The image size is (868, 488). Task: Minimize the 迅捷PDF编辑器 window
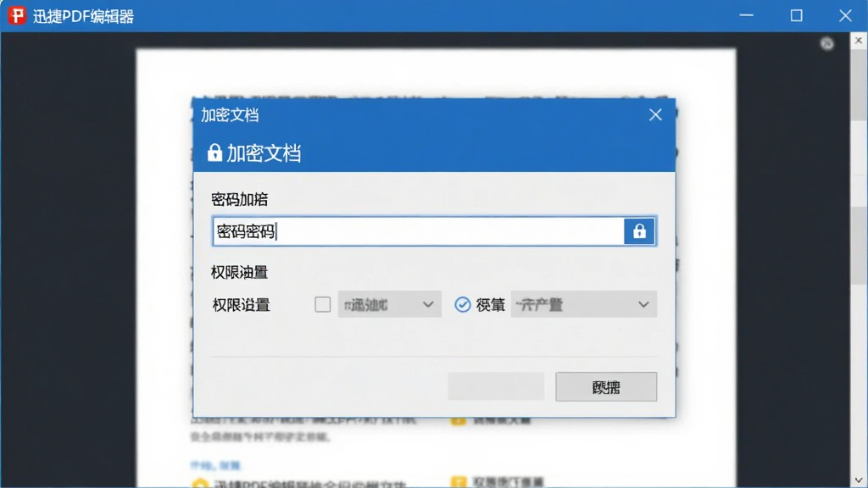click(x=747, y=15)
